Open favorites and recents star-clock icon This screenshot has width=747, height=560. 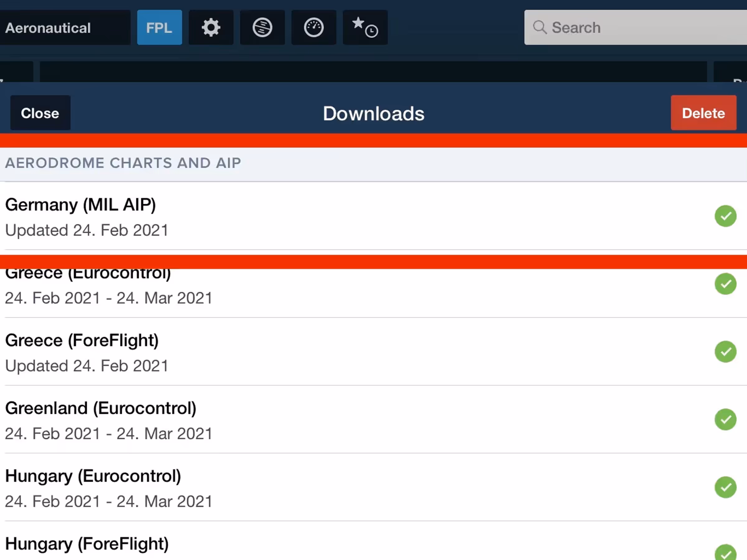click(365, 27)
